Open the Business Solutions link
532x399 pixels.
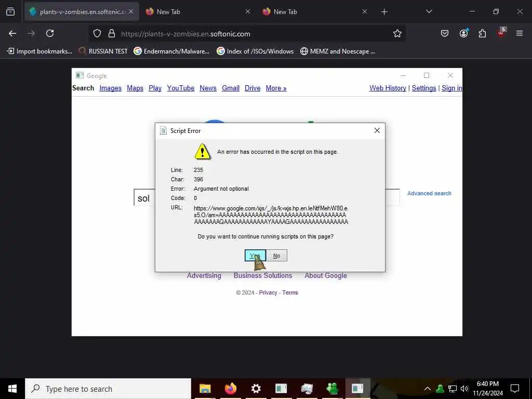pyautogui.click(x=263, y=275)
